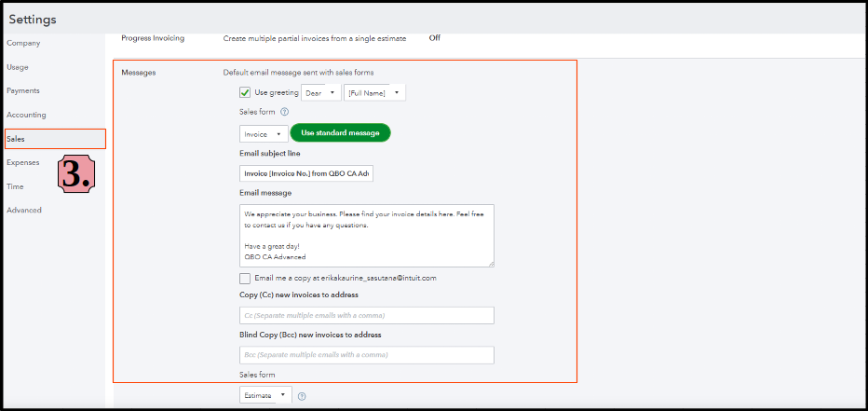Open the Payments settings tab
The width and height of the screenshot is (868, 411).
pyautogui.click(x=23, y=90)
